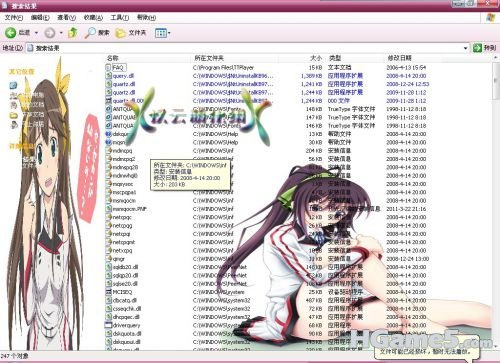Select the mdmcpq setup info icon
Viewport: 500px width, 363px height.
tap(108, 151)
